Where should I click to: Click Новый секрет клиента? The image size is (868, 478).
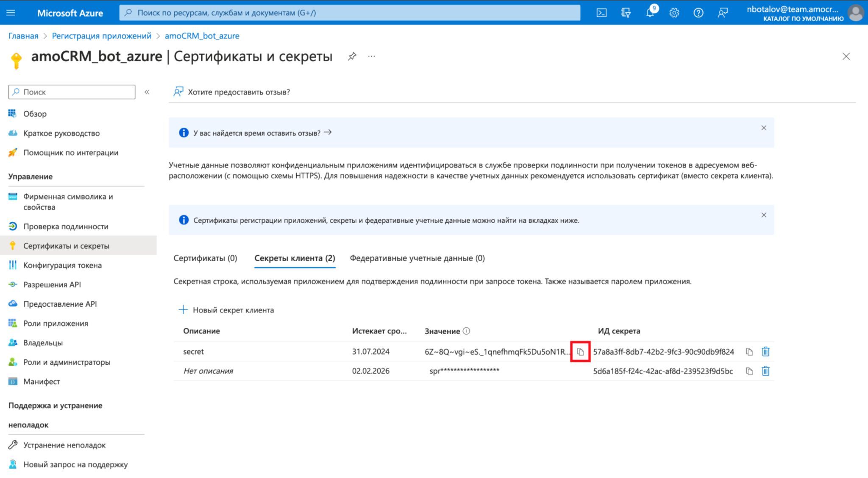226,310
